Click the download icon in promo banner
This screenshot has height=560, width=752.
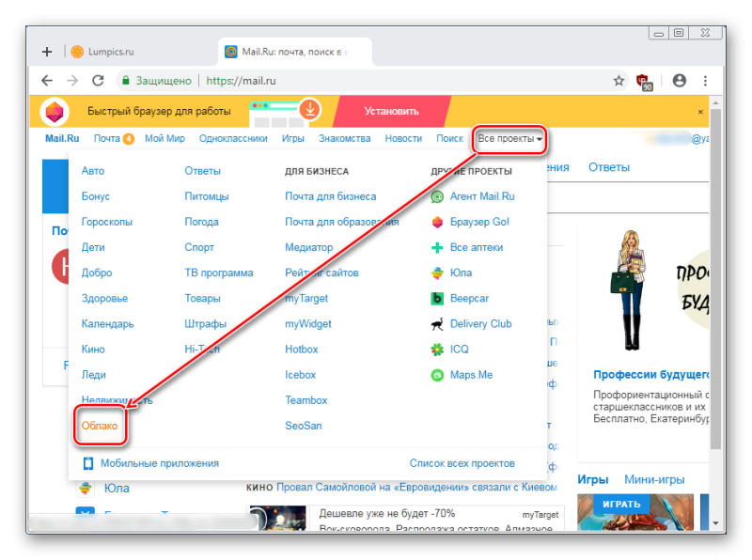tap(310, 109)
